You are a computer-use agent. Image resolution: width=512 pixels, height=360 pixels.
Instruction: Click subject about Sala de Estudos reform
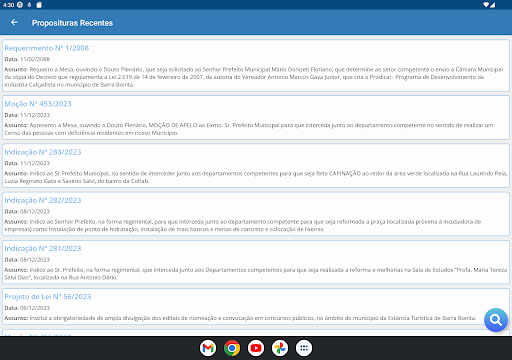point(256,273)
